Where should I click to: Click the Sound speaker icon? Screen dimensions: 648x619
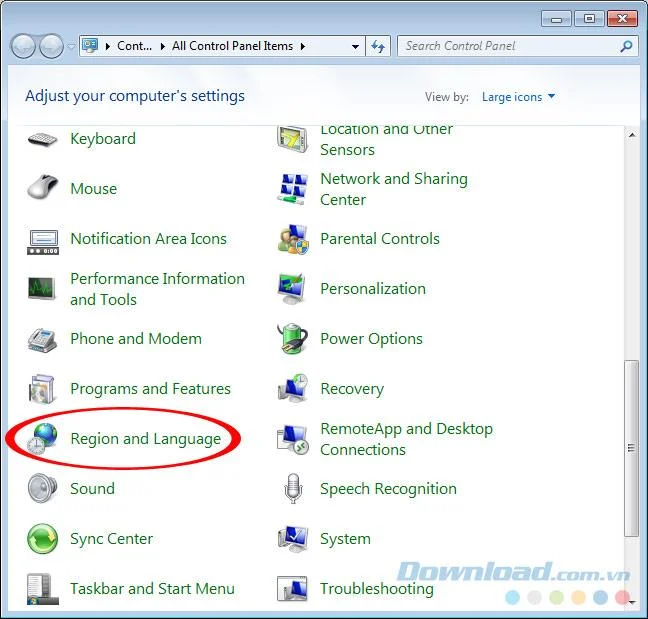[x=42, y=488]
